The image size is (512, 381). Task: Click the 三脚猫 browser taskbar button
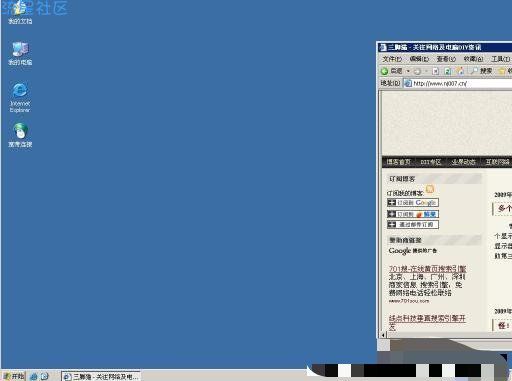(101, 376)
